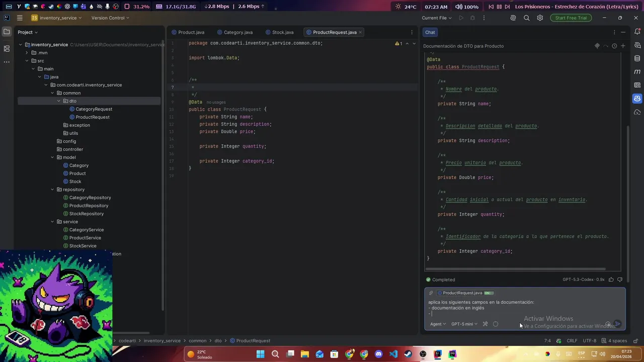
Task: Open the Notifications bell icon
Action: pyautogui.click(x=637, y=32)
